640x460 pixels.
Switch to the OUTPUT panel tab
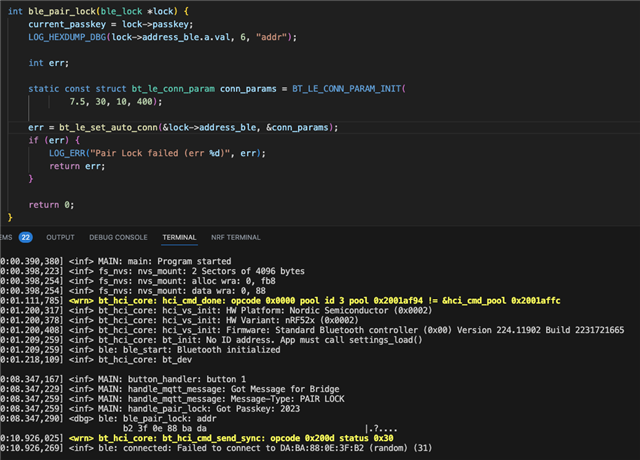[x=60, y=237]
